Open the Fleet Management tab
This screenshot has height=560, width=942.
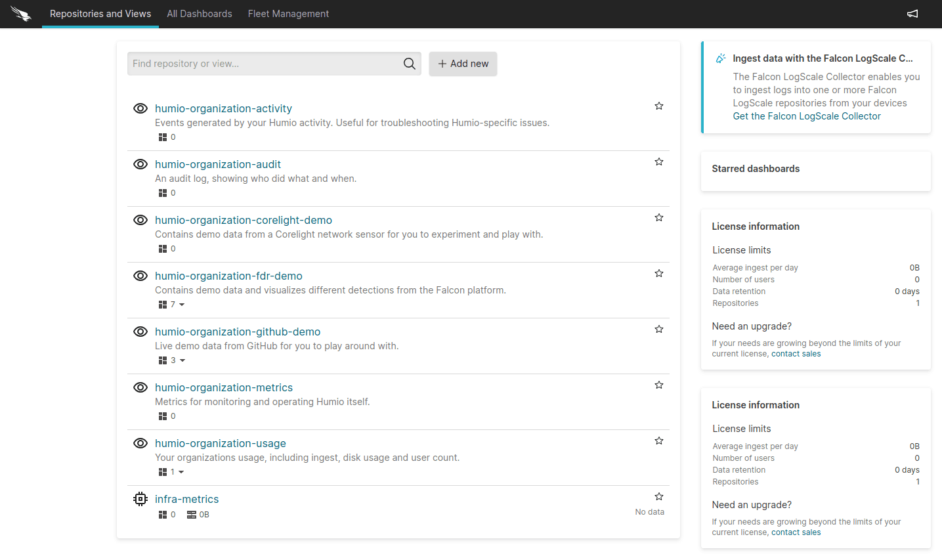tap(288, 14)
